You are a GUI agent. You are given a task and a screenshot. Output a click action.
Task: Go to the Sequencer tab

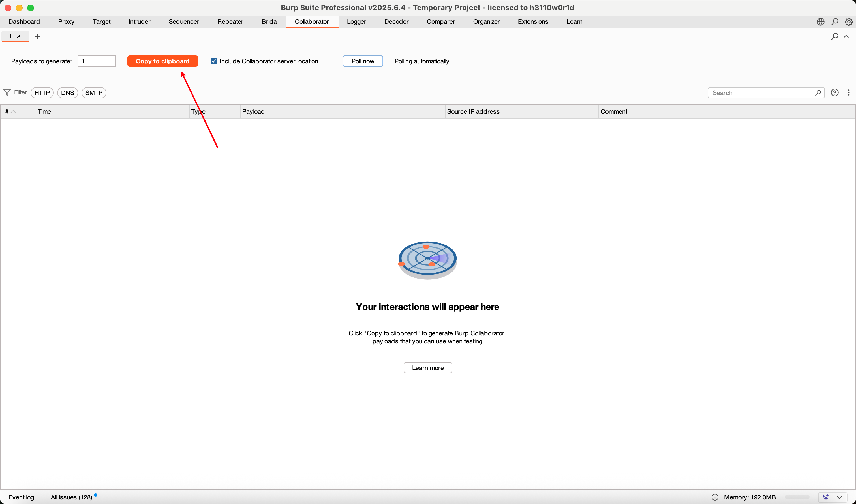click(184, 22)
